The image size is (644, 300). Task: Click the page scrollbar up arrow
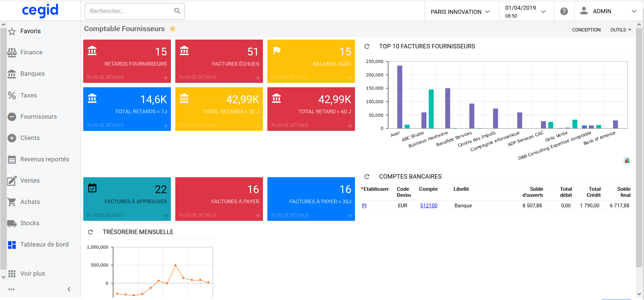639,24
